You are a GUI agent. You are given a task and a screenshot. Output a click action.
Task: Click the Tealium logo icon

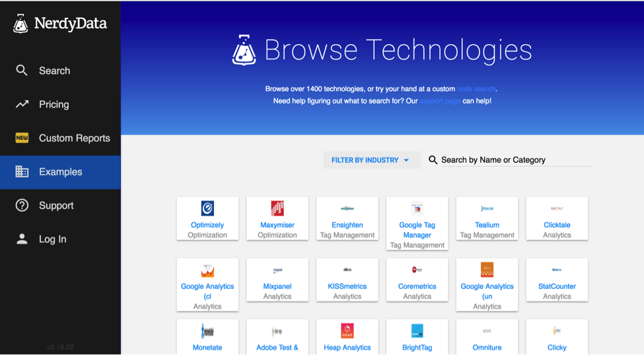point(487,209)
